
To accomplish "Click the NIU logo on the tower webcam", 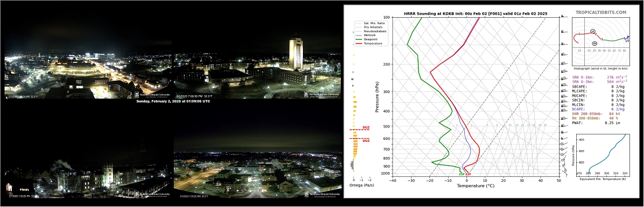I will 322,95.
